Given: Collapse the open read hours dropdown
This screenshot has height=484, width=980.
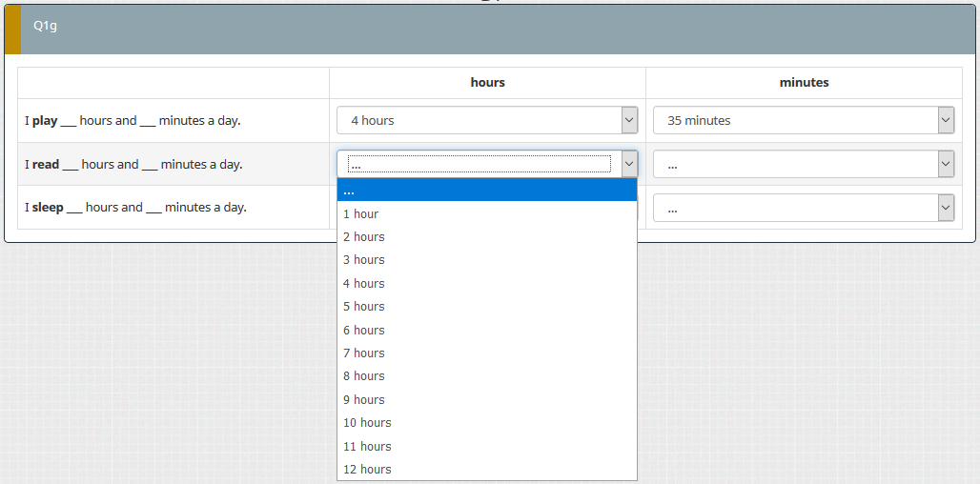Looking at the screenshot, I should (486, 164).
